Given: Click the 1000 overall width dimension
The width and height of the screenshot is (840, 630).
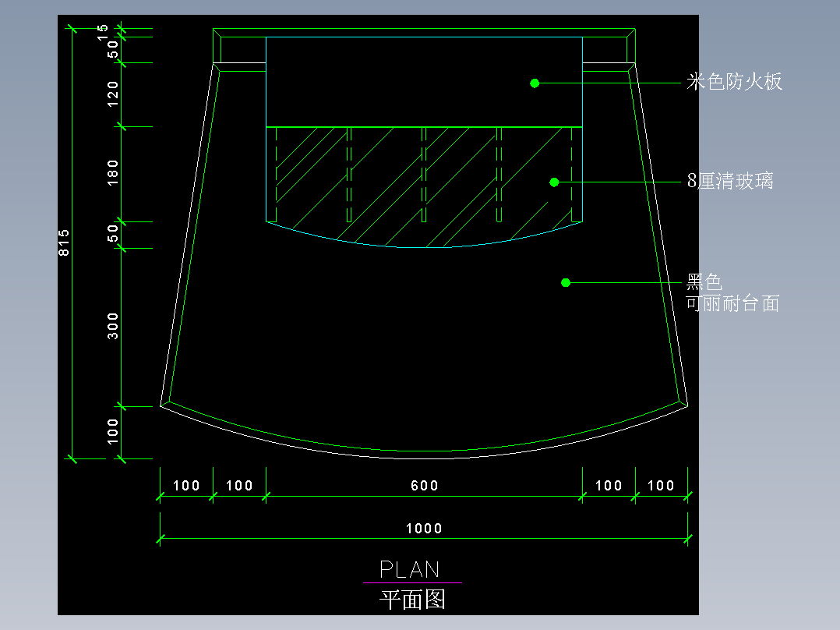Looking at the screenshot, I should coord(424,529).
